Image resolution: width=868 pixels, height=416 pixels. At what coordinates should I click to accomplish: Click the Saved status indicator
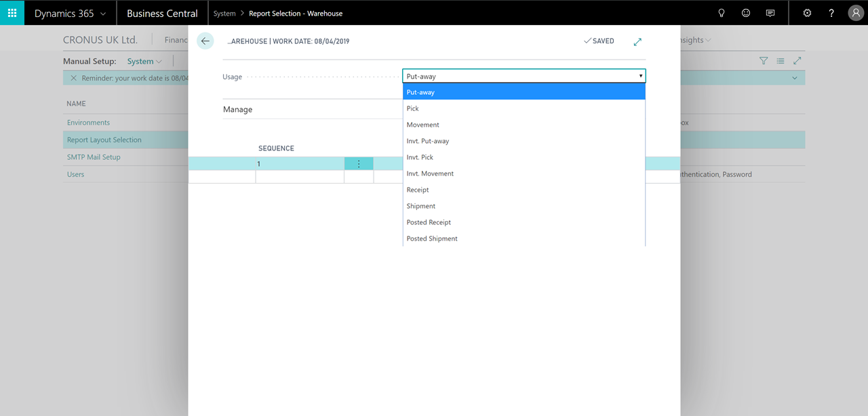pyautogui.click(x=599, y=41)
